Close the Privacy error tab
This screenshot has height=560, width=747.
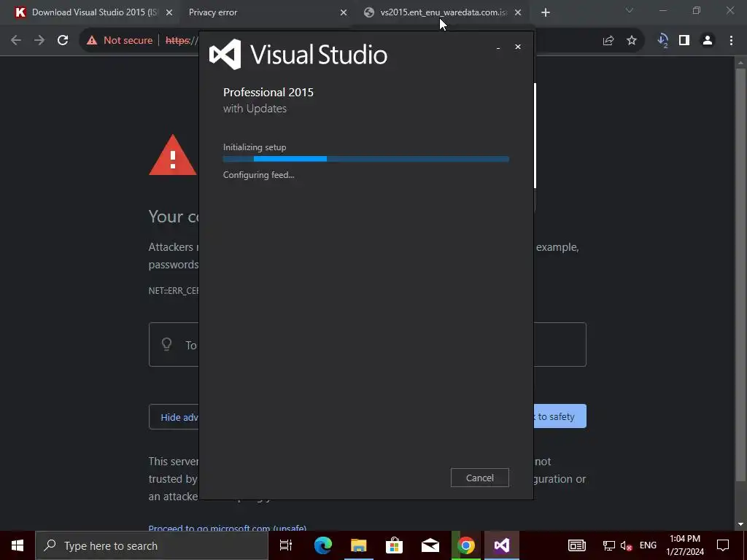(344, 13)
